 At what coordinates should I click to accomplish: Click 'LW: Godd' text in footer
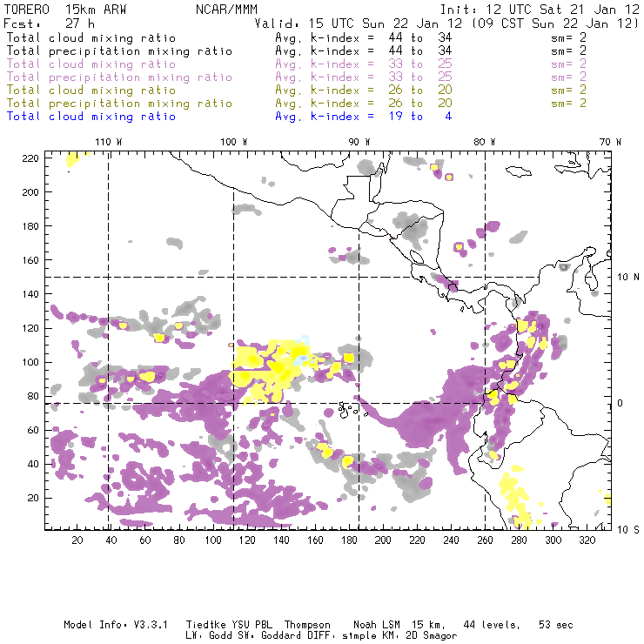click(x=209, y=636)
